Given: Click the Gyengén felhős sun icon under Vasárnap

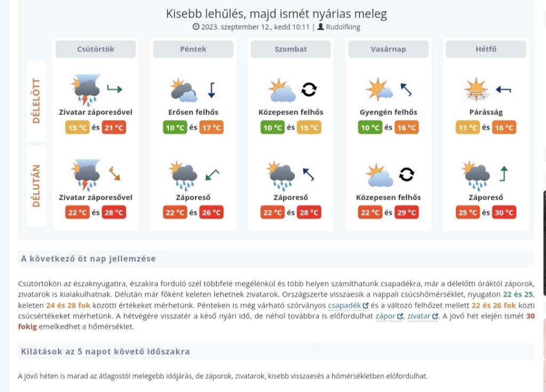Looking at the screenshot, I should (379, 88).
